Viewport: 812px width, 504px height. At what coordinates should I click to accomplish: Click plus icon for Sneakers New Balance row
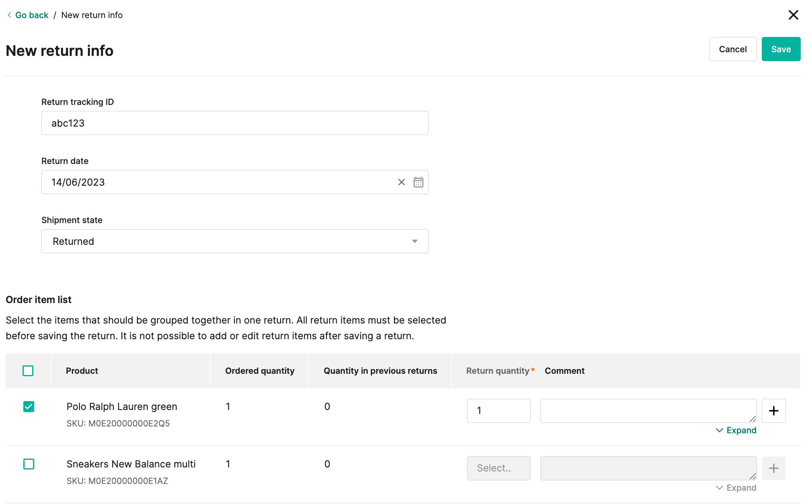(x=773, y=468)
